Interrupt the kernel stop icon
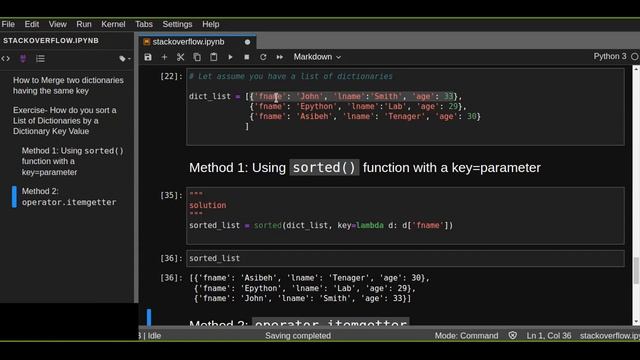The height and width of the screenshot is (360, 640). 247,57
